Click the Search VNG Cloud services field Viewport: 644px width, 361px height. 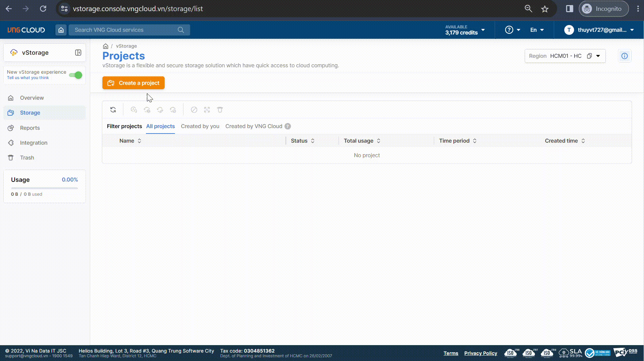pyautogui.click(x=125, y=30)
